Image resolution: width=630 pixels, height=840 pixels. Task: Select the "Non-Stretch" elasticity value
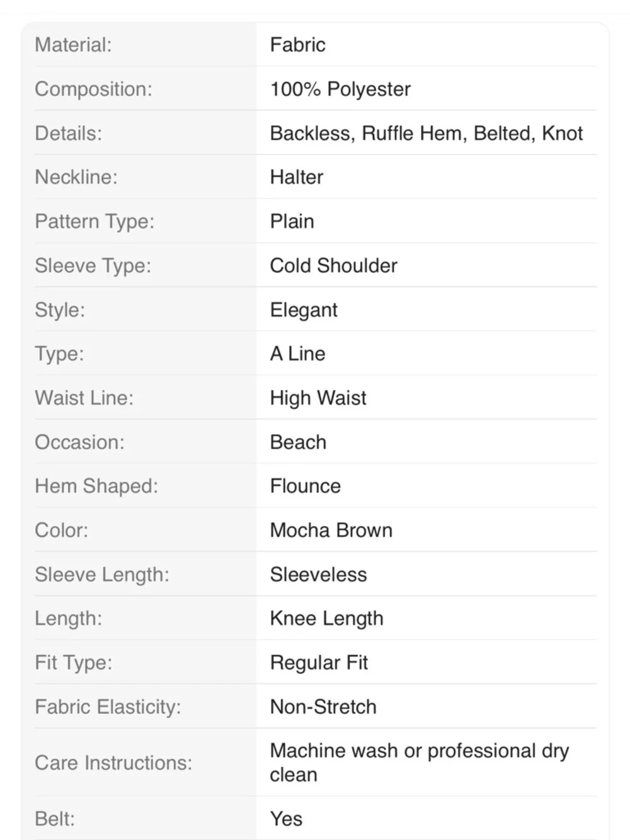click(x=323, y=706)
